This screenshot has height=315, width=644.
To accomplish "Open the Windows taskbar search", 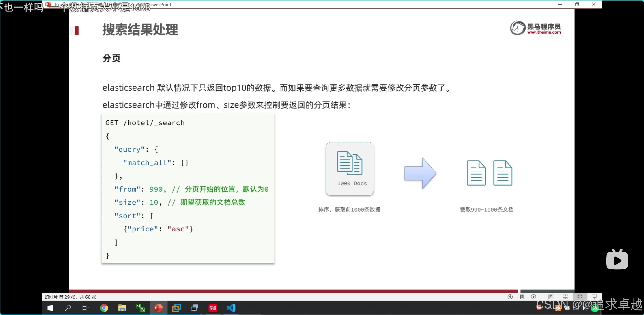I will (68, 308).
